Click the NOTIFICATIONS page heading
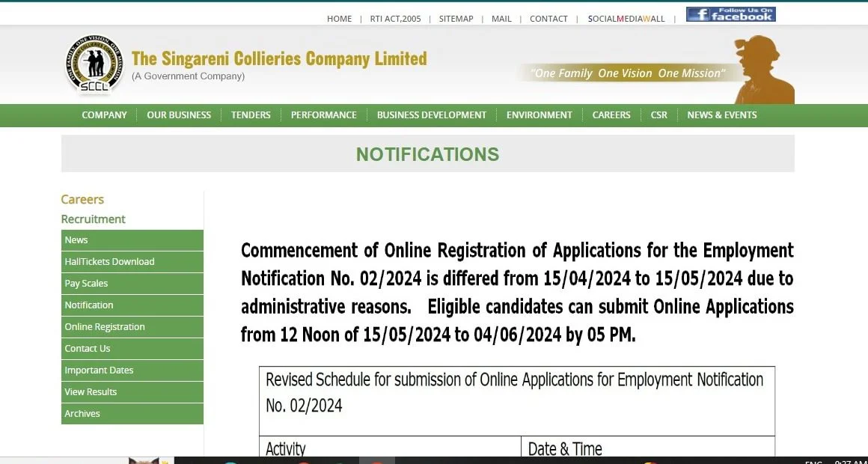The height and width of the screenshot is (464, 868). point(427,154)
